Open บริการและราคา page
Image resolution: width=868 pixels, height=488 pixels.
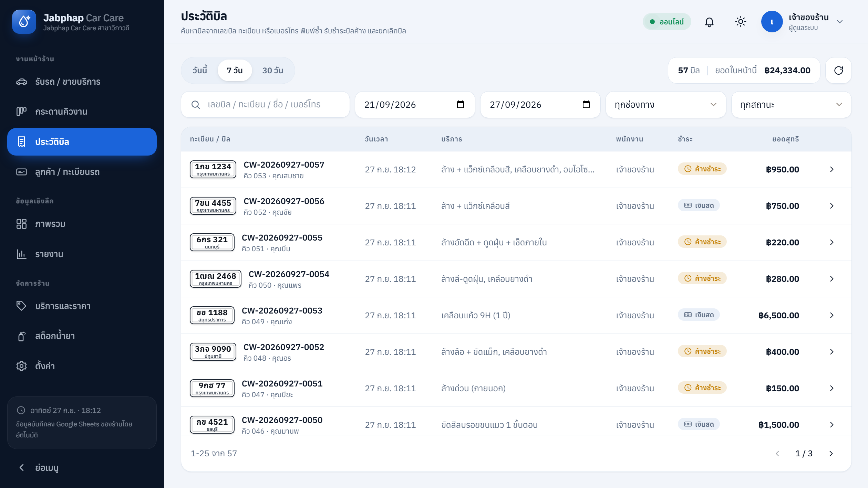click(x=82, y=306)
